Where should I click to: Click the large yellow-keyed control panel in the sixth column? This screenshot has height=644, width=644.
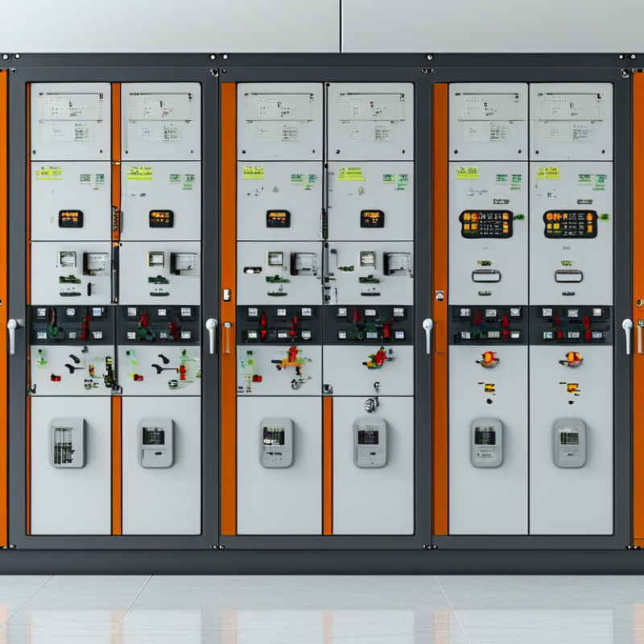(570, 225)
